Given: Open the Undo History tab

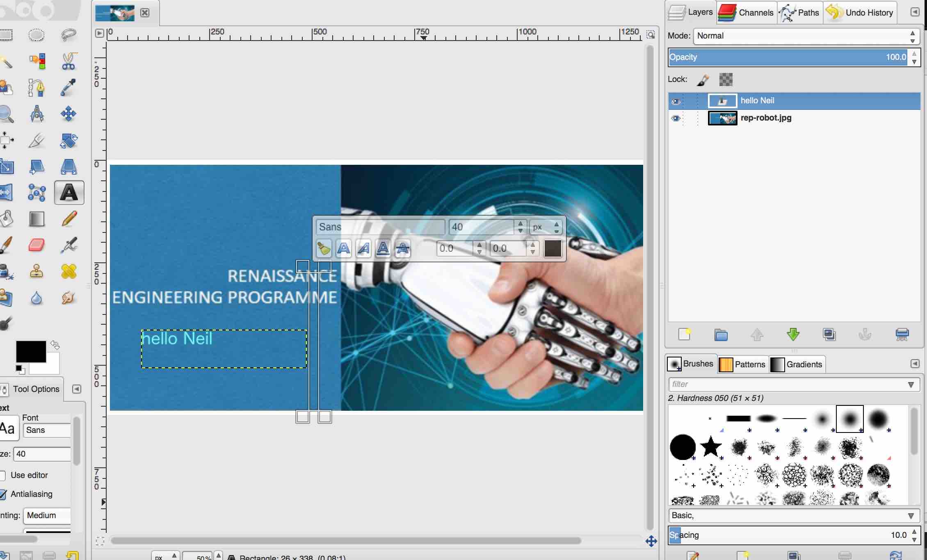Looking at the screenshot, I should pos(860,13).
